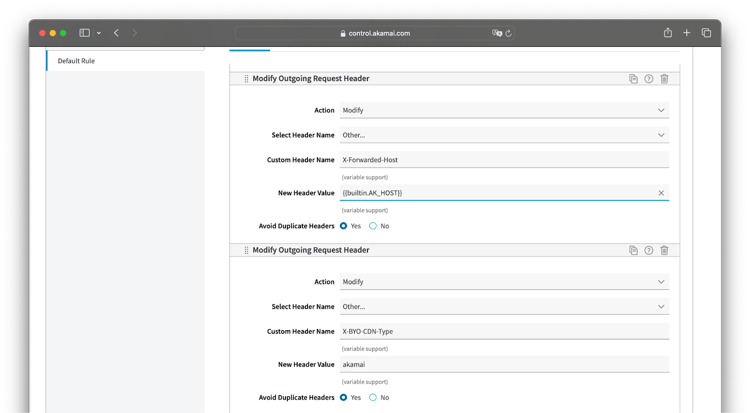Select Yes for Avoid Duplicate Headers on X-BYO-CDN-Type
The width and height of the screenshot is (750, 413).
343,398
